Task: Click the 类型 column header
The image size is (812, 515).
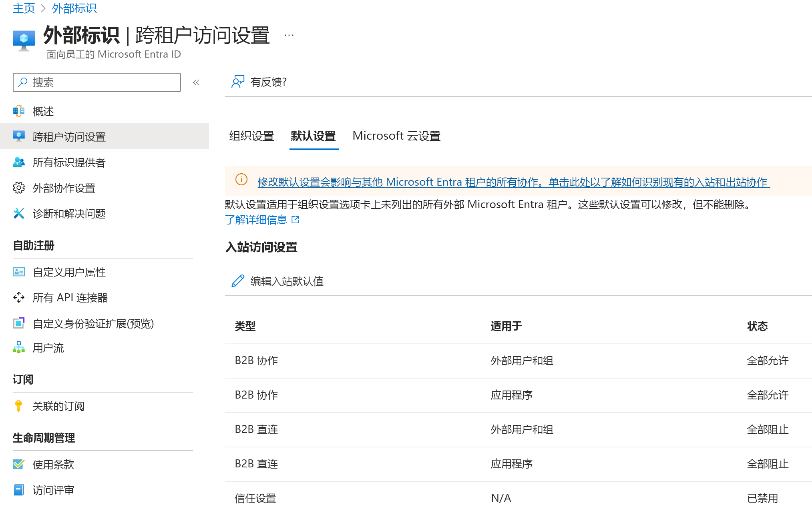Action: tap(245, 326)
